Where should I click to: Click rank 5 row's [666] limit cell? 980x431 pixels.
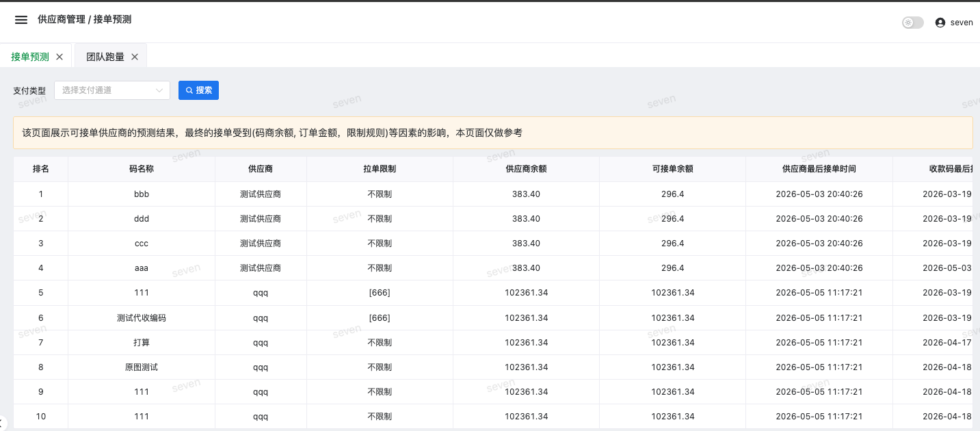tap(380, 293)
